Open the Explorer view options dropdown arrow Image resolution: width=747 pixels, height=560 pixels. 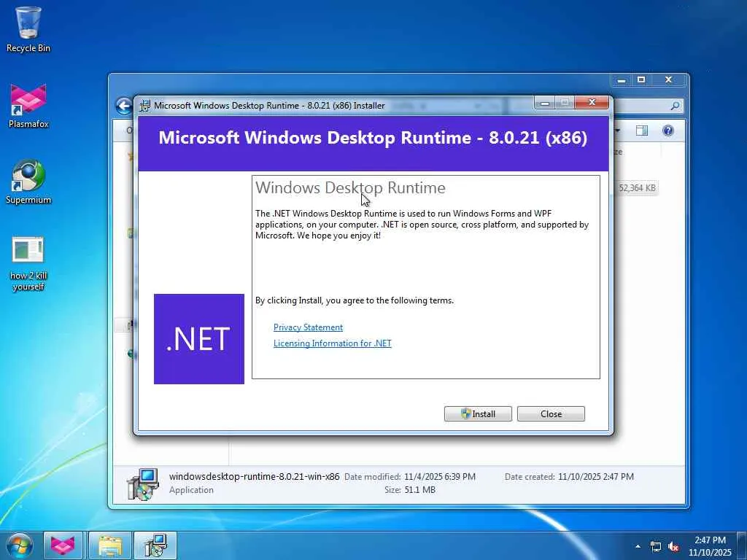619,131
